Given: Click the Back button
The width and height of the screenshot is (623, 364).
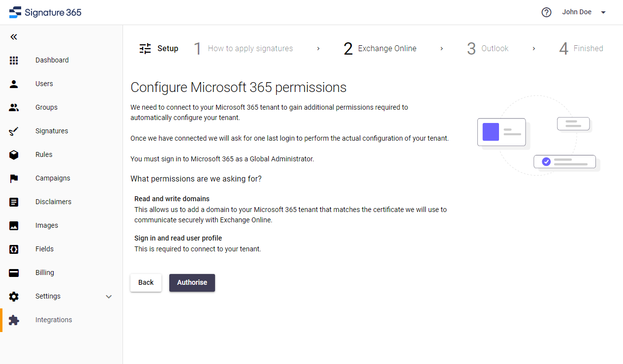Looking at the screenshot, I should click(x=146, y=282).
